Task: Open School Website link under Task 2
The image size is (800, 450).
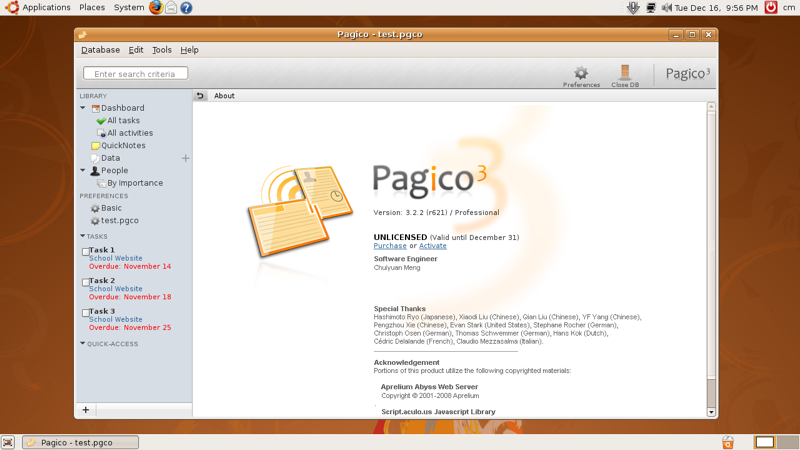Action: tap(116, 289)
